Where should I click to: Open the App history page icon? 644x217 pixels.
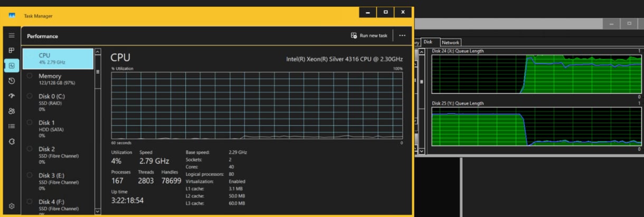12,81
